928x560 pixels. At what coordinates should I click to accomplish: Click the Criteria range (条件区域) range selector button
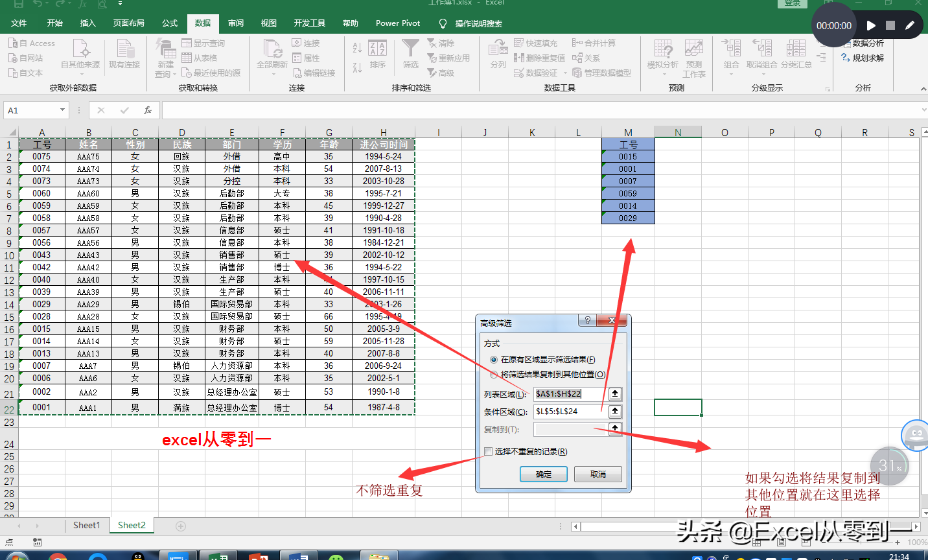[615, 412]
